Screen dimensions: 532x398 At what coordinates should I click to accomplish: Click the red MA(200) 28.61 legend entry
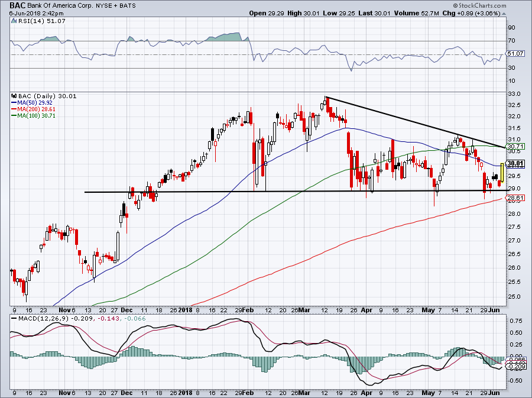tap(33, 109)
